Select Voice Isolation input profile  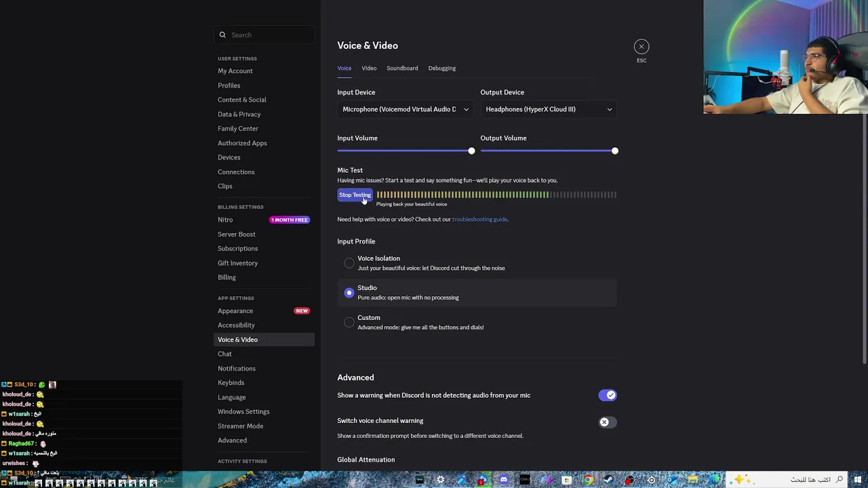pyautogui.click(x=477, y=263)
